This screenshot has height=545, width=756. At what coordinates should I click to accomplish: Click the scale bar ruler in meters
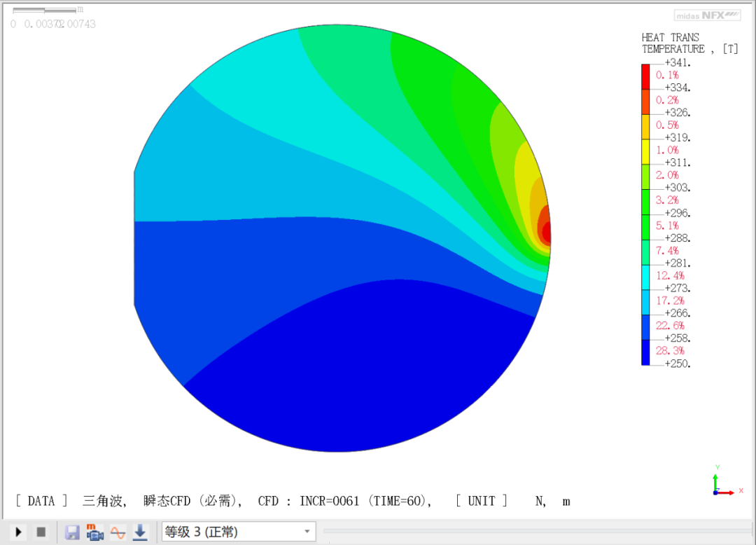click(44, 10)
